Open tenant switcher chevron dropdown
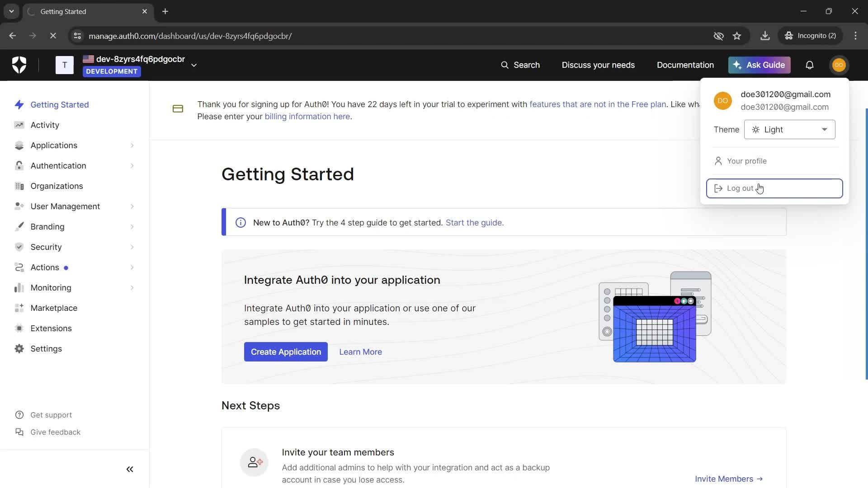868x488 pixels. point(194,65)
